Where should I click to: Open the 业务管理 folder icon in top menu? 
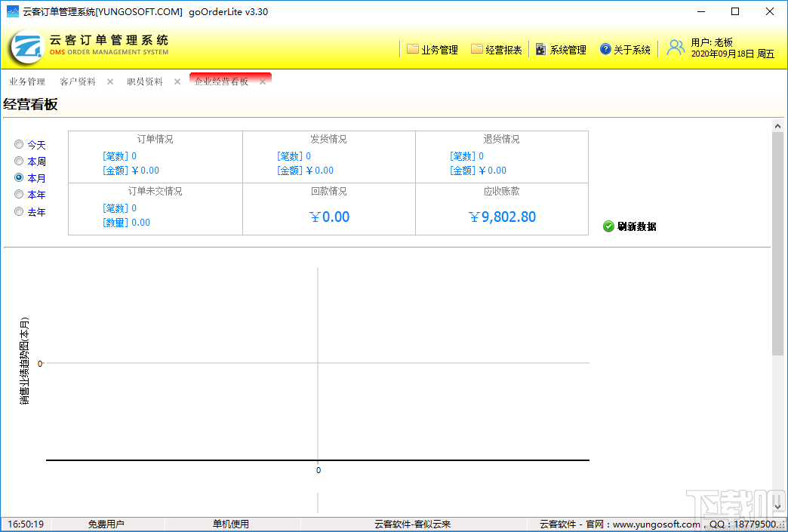(x=411, y=48)
